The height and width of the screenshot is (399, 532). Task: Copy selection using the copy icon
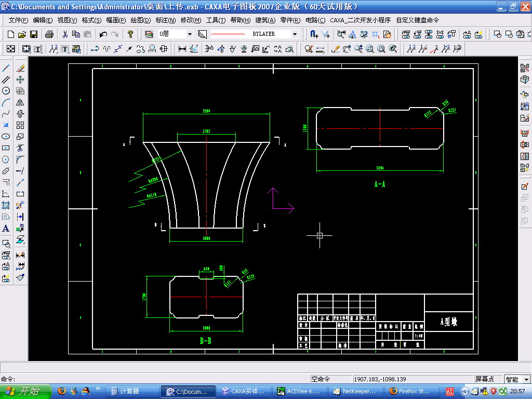pyautogui.click(x=76, y=34)
